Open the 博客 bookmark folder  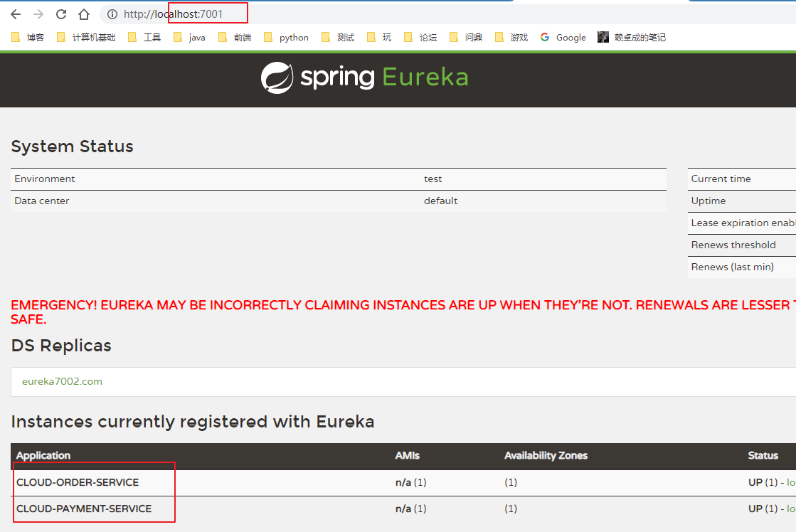28,37
